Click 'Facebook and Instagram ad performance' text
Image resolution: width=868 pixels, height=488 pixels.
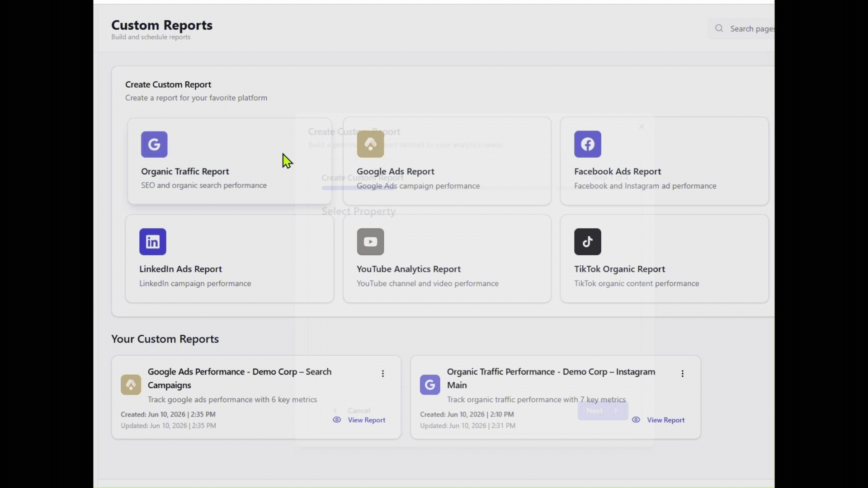pos(645,186)
